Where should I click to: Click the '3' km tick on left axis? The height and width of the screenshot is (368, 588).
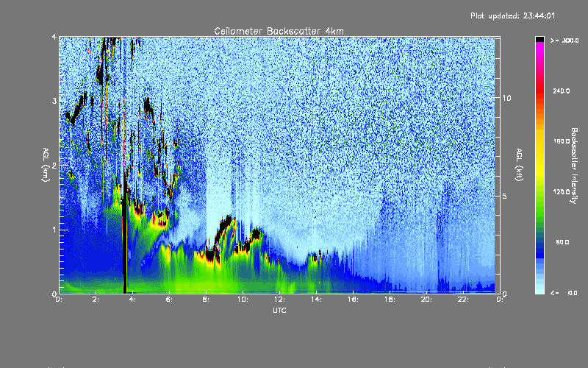click(x=54, y=101)
